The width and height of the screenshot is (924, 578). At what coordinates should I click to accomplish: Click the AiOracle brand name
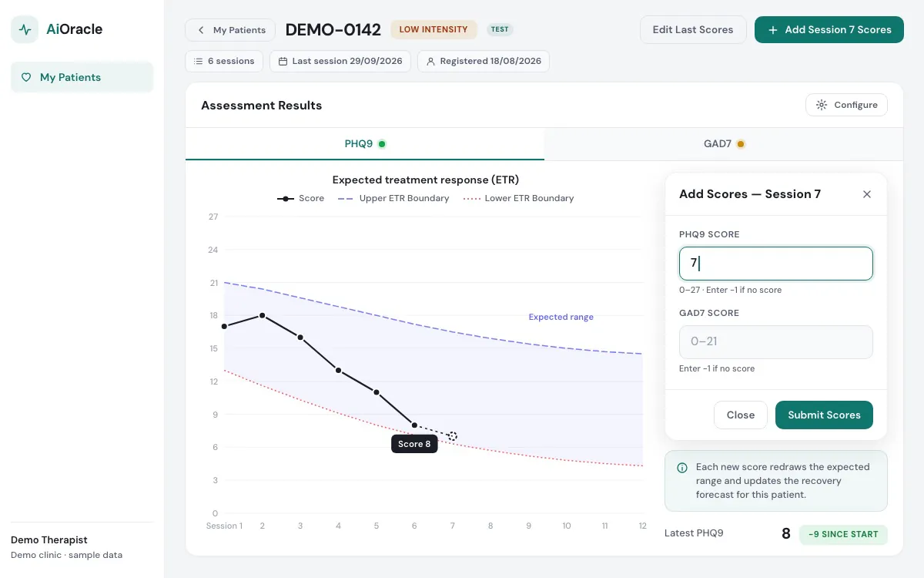click(x=75, y=29)
